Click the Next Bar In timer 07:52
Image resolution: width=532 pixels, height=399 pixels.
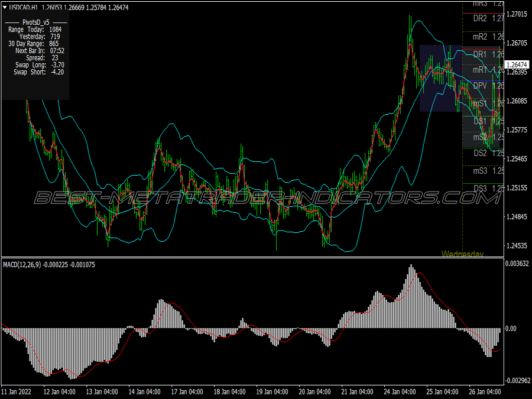(x=57, y=51)
